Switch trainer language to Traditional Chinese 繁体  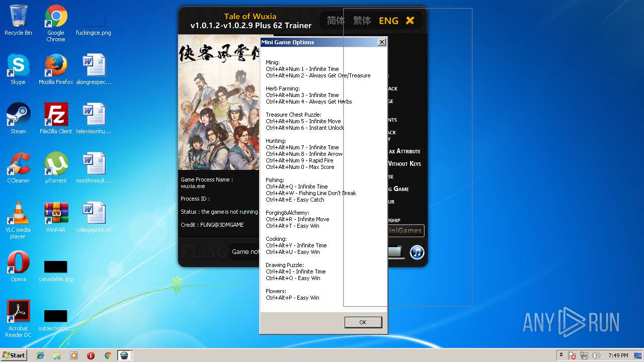coord(362,21)
